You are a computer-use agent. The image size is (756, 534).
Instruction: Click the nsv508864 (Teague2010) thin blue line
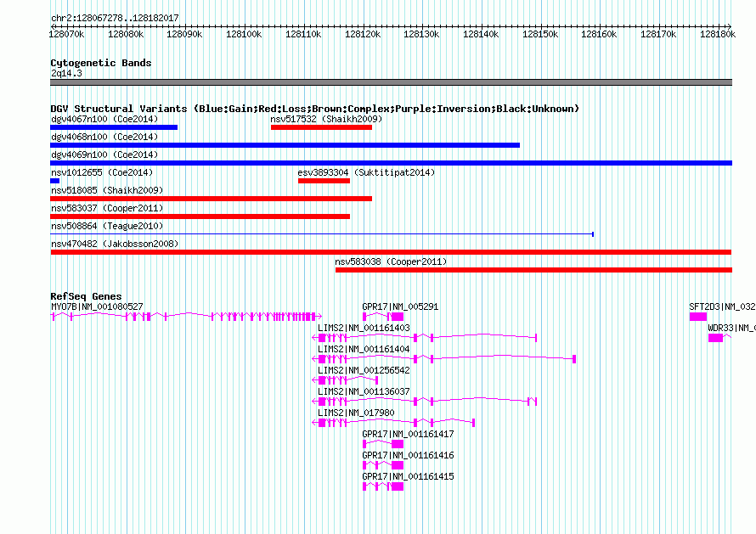322,234
